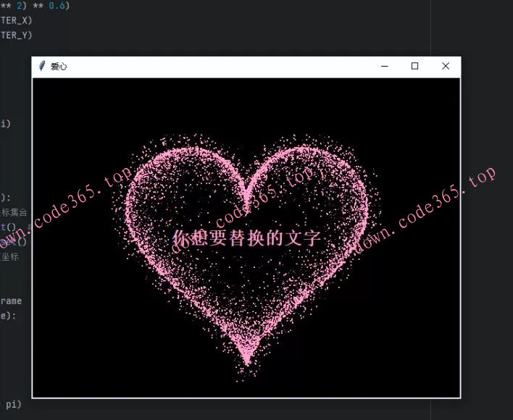Maximize the 爱心 window
513x420 pixels.
pos(415,67)
